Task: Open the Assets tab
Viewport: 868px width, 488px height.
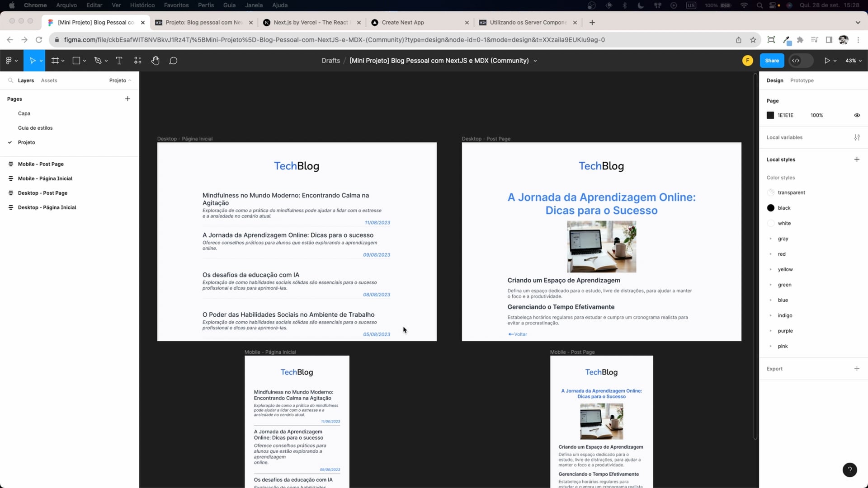Action: (49, 80)
